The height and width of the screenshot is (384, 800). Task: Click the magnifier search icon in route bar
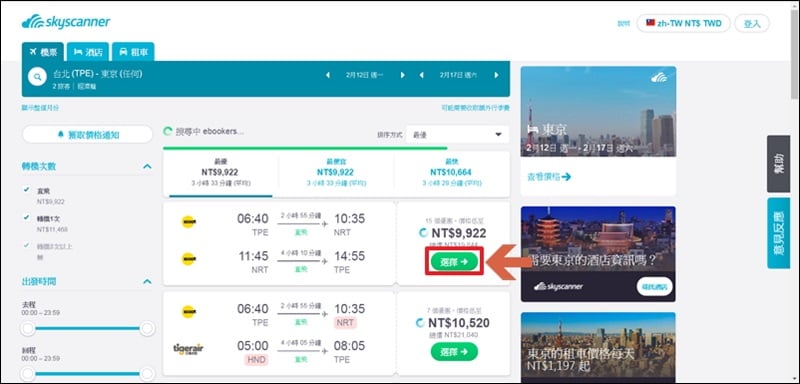pos(37,78)
